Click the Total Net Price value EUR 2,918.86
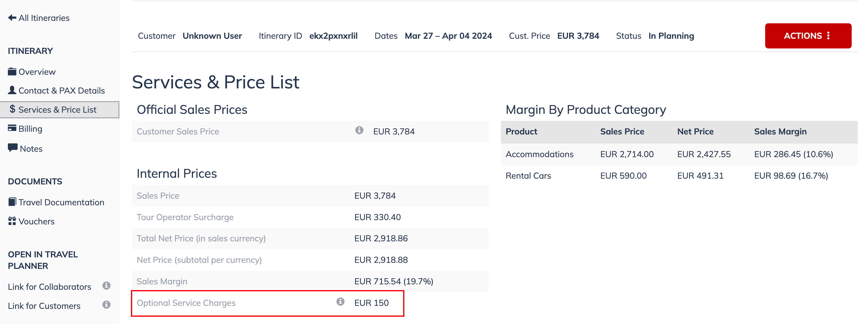 [x=381, y=239]
